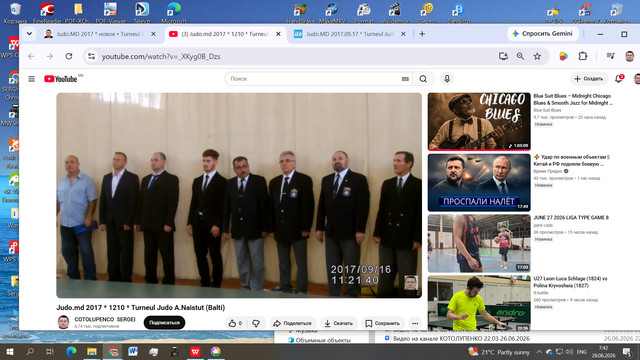The width and height of the screenshot is (640, 360).
Task: Open the COTOLUPENCO SERGEI channel name link
Action: click(x=105, y=319)
